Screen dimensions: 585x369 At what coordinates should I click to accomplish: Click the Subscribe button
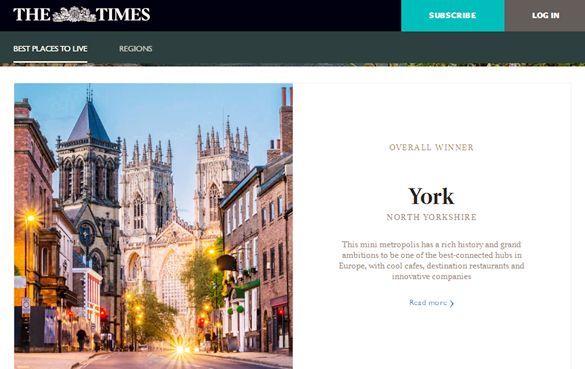[x=453, y=16]
